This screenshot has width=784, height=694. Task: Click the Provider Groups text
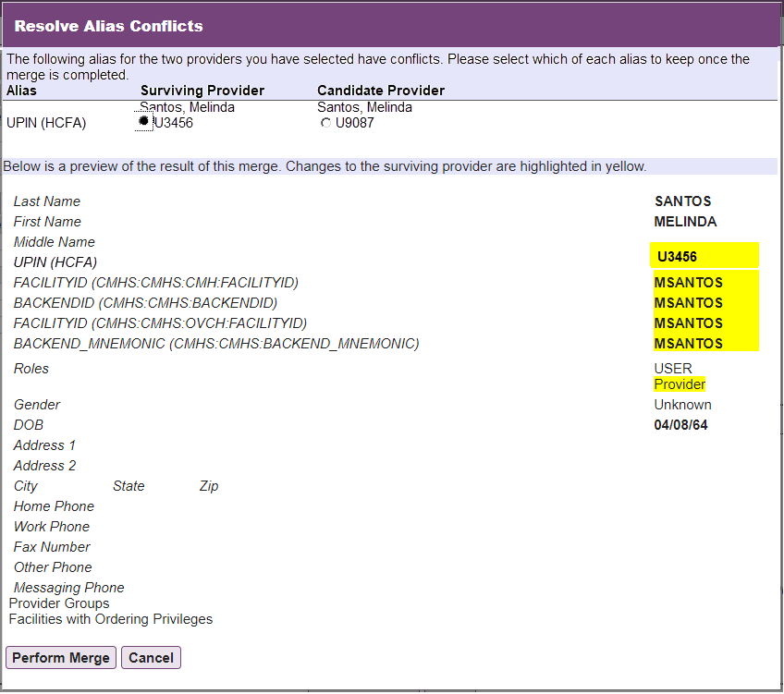pyautogui.click(x=59, y=603)
